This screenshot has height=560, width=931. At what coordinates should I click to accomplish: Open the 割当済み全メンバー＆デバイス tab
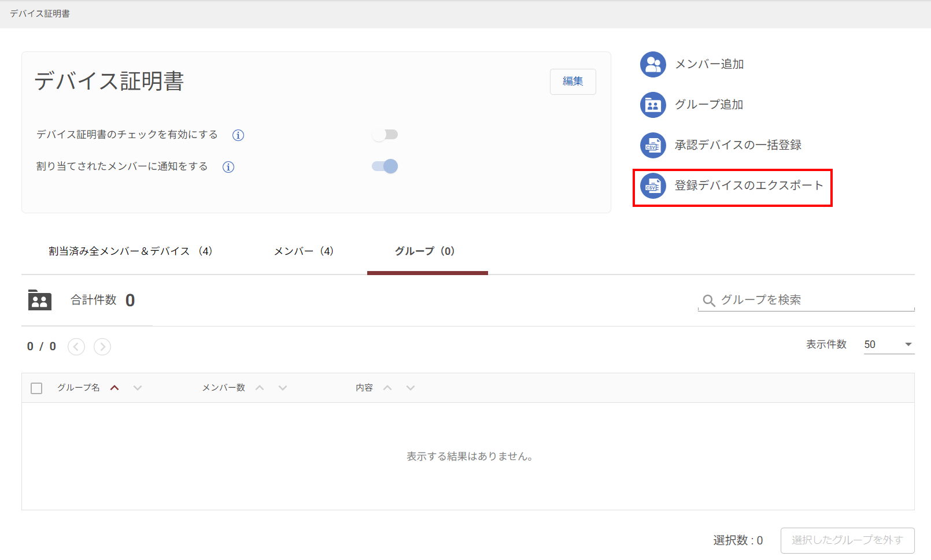[131, 251]
